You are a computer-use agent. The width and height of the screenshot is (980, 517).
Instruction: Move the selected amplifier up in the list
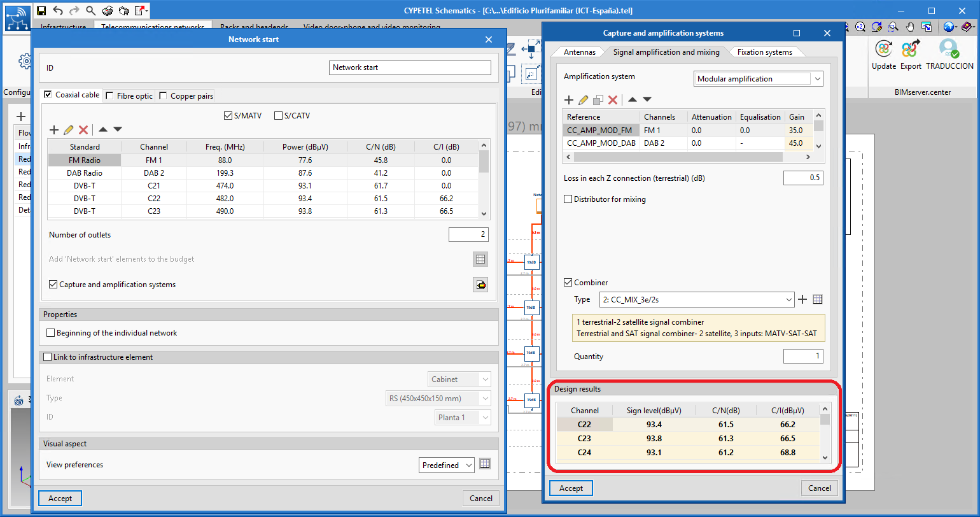click(x=632, y=99)
